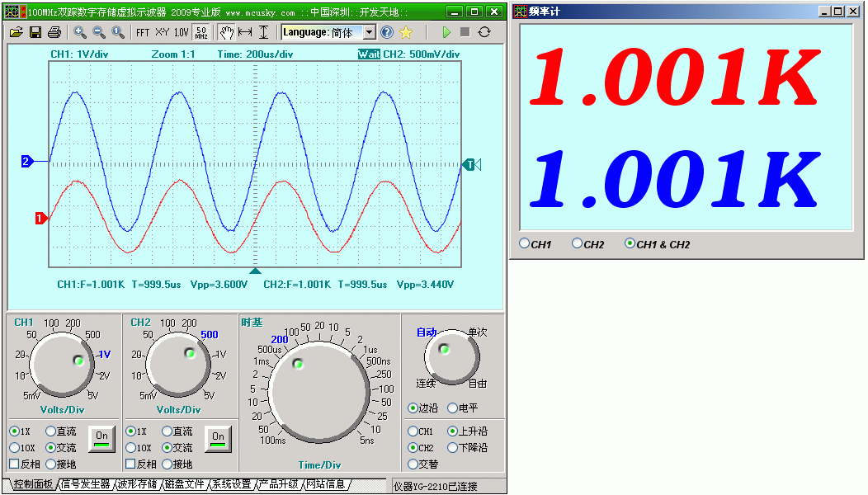This screenshot has height=495, width=868.
Task: Toggle the CH1 On button
Action: click(102, 437)
